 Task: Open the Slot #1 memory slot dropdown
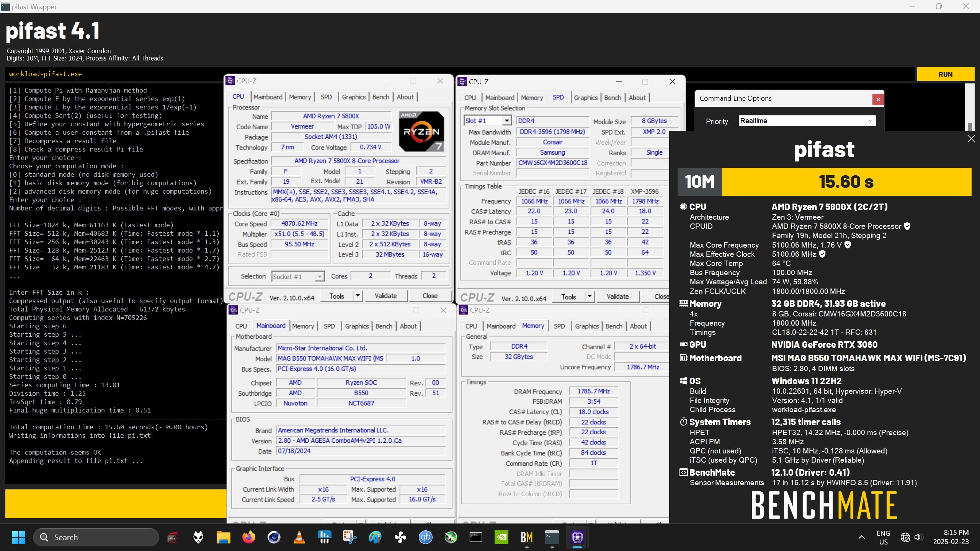tap(506, 121)
